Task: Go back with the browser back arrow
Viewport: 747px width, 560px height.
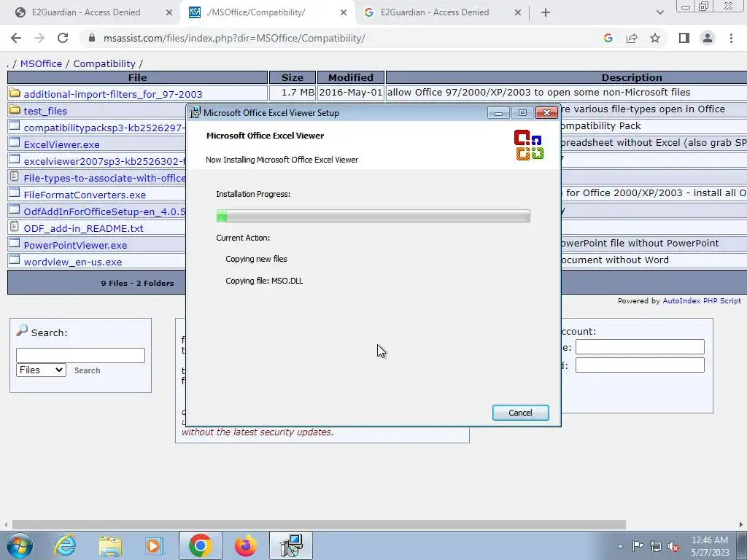Action: click(x=16, y=38)
